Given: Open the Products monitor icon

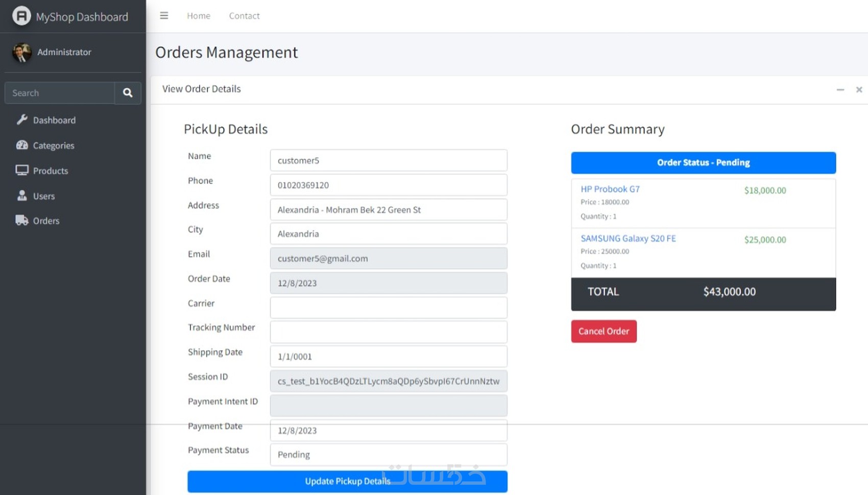Looking at the screenshot, I should [x=22, y=170].
